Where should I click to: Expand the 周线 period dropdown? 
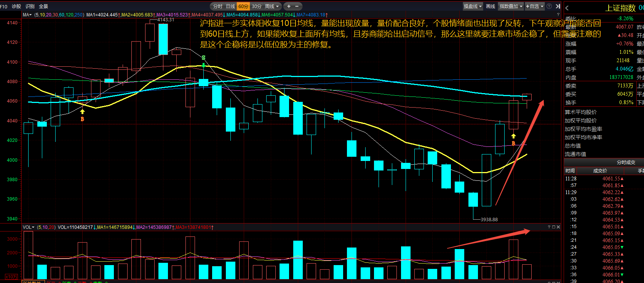tap(272, 6)
